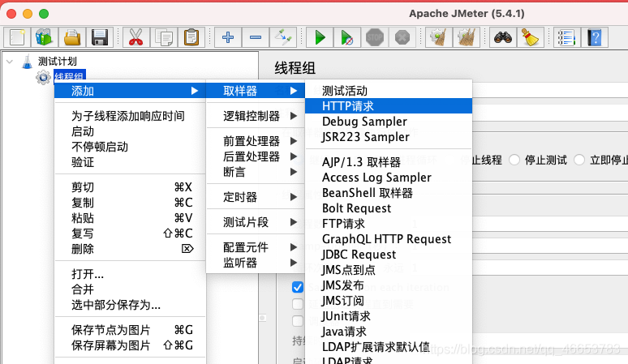
Task: Click 保存节点为图片 menu item
Action: point(130,330)
